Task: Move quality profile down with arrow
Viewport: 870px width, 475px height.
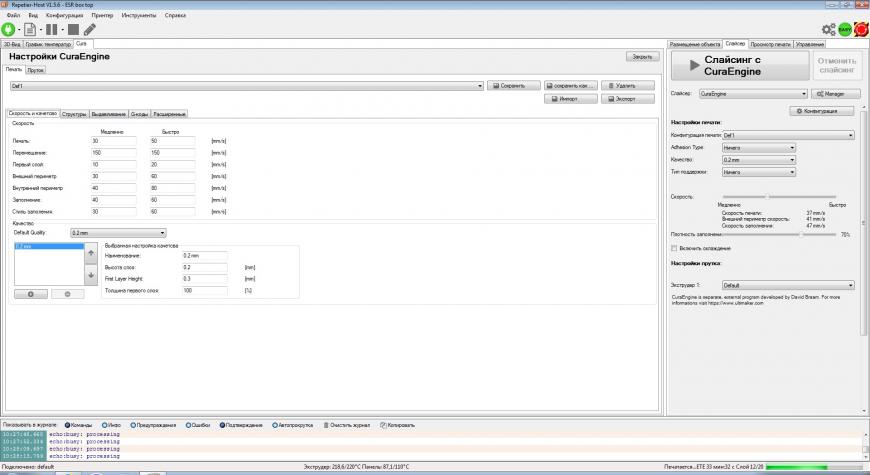Action: tap(91, 275)
